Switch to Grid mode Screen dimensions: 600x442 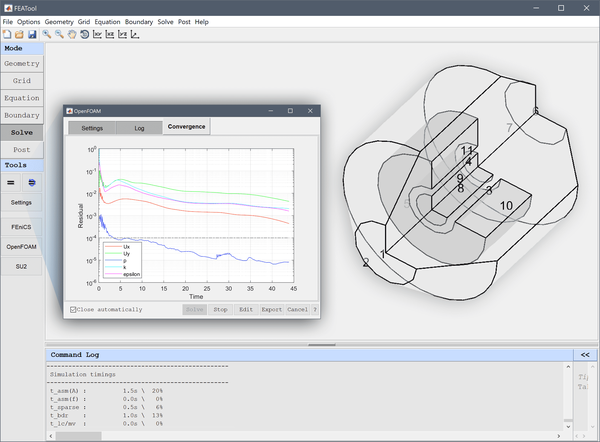pyautogui.click(x=22, y=81)
